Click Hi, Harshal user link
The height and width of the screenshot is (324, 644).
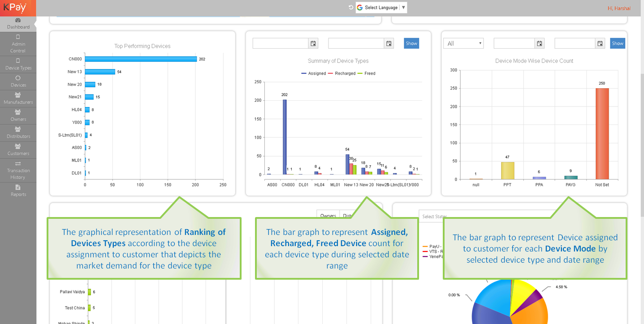tap(619, 8)
